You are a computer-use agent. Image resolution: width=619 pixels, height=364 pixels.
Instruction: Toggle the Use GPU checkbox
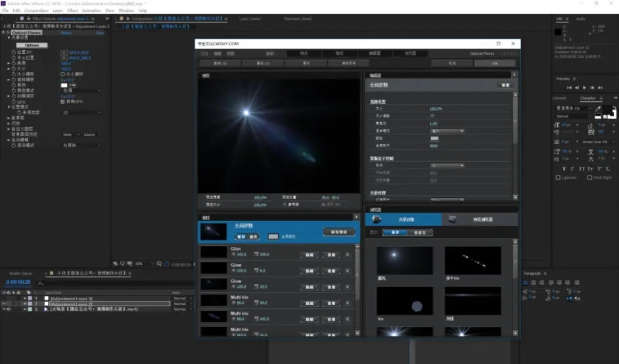(x=62, y=102)
